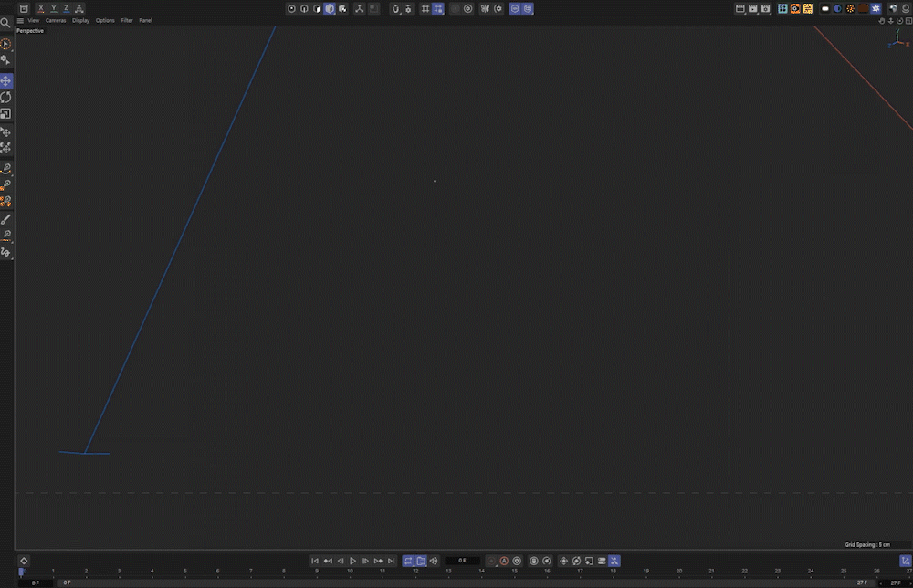Viewport: 913px width, 588px height.
Task: Select the active Model mode cube
Action: [330, 9]
